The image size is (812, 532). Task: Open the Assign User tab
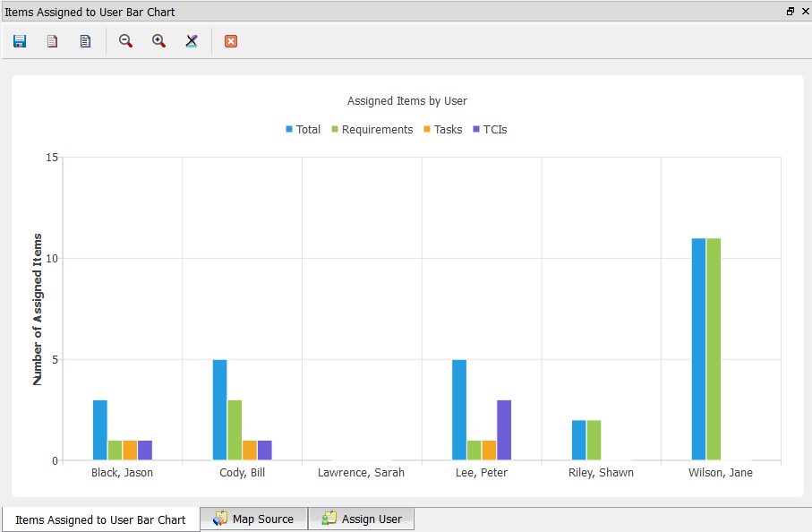[x=362, y=519]
